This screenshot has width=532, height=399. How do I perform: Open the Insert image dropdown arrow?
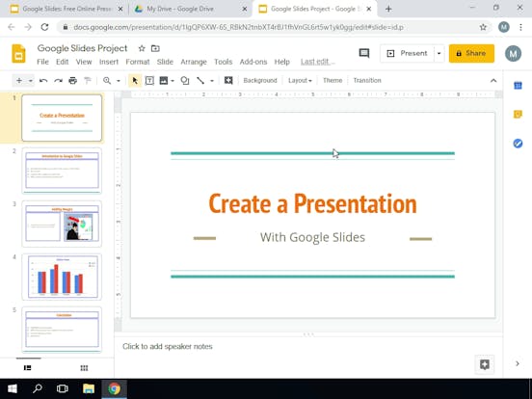(173, 81)
